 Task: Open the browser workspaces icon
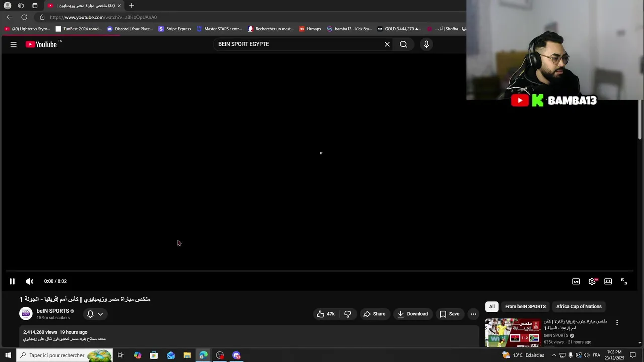[x=21, y=6]
